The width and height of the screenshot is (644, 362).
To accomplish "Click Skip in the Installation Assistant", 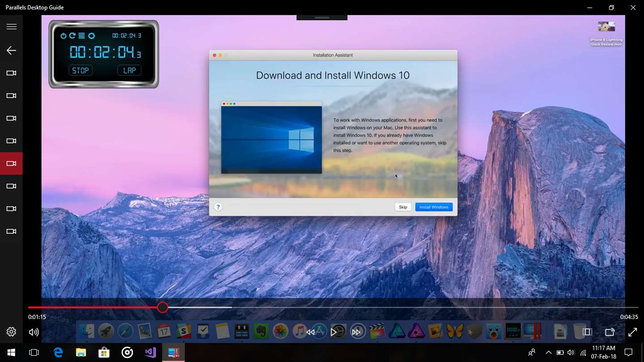I will (403, 207).
